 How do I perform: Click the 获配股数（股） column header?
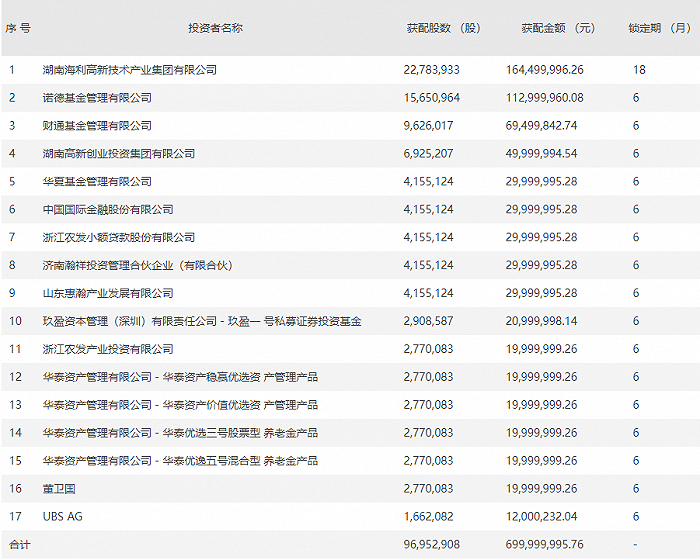444,28
